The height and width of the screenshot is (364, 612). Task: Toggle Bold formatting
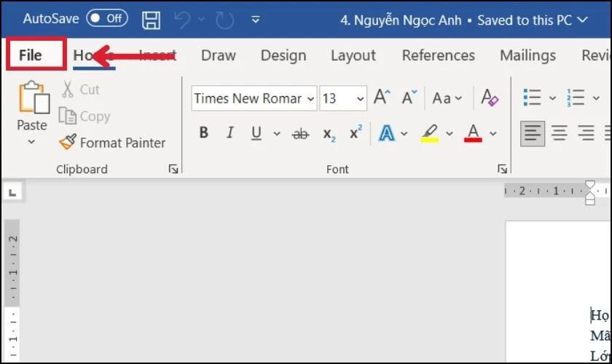[x=204, y=133]
